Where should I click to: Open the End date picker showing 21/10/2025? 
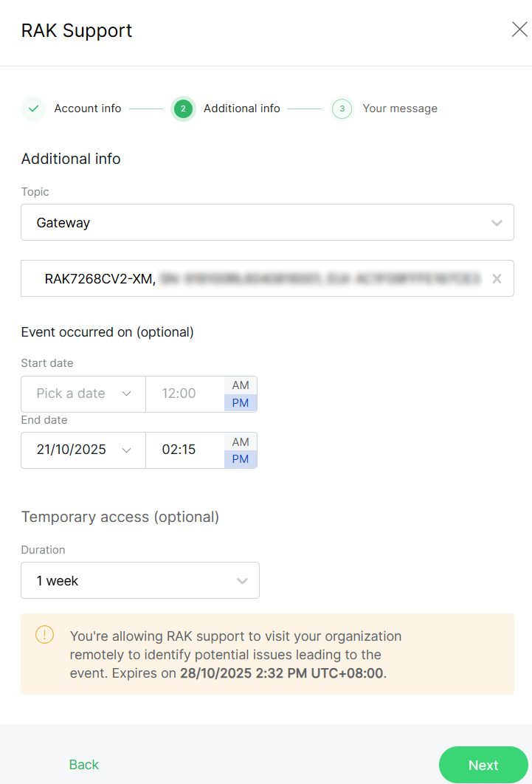83,450
